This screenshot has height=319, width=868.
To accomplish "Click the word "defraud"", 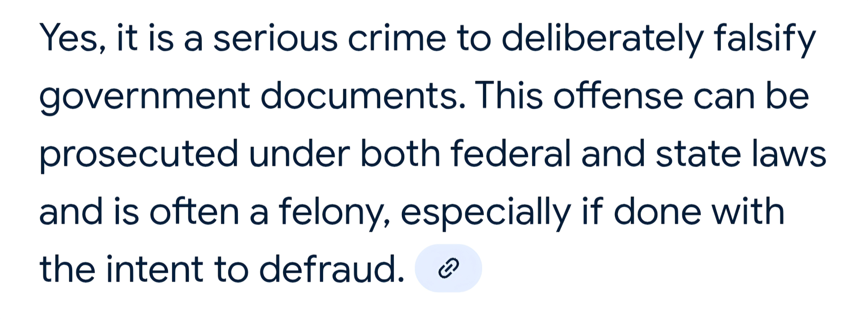I will pyautogui.click(x=332, y=269).
